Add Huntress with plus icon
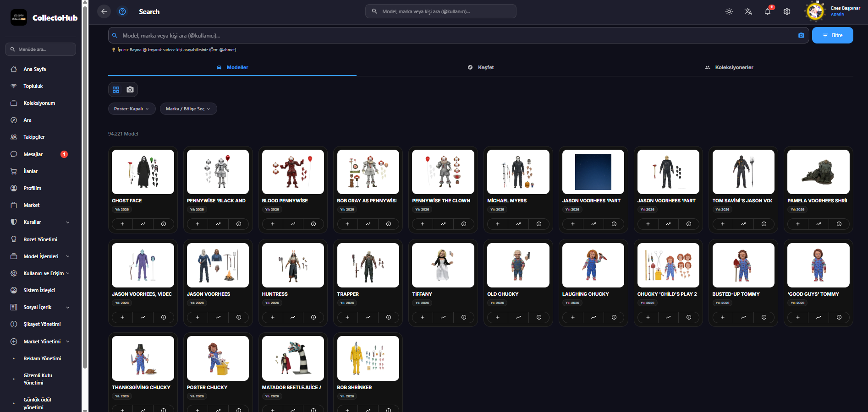The height and width of the screenshot is (412, 868). [x=272, y=317]
